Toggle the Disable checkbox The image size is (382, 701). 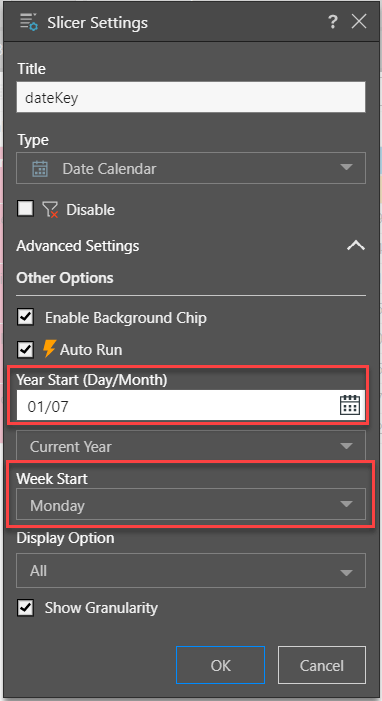25,208
